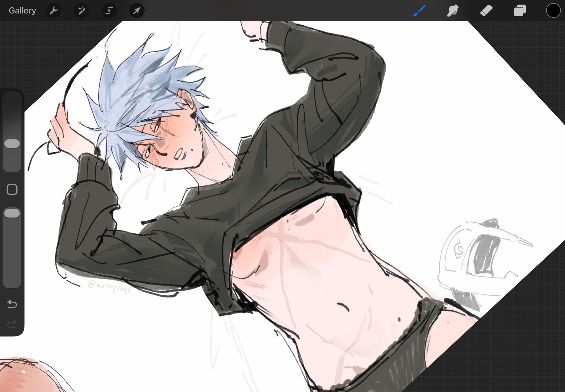Click the brush opacity slider handle

12,213
